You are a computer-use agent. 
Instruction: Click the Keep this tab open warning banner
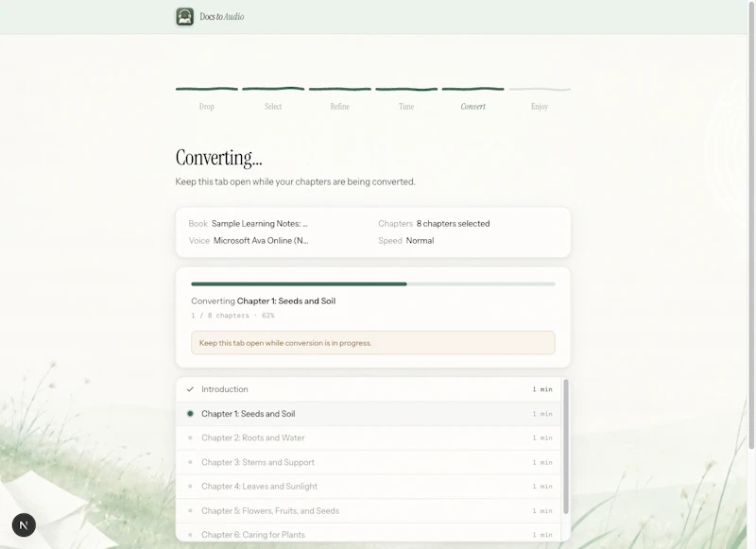373,343
